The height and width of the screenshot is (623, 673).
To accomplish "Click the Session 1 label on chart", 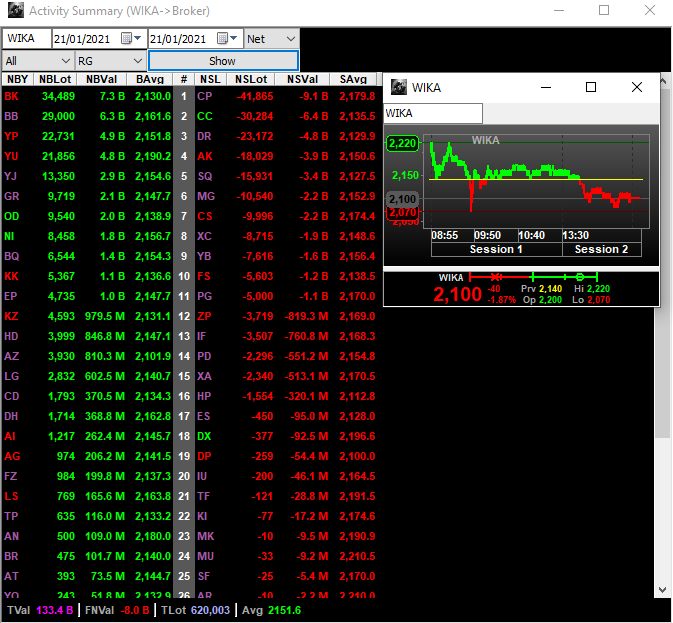I will pyautogui.click(x=496, y=249).
